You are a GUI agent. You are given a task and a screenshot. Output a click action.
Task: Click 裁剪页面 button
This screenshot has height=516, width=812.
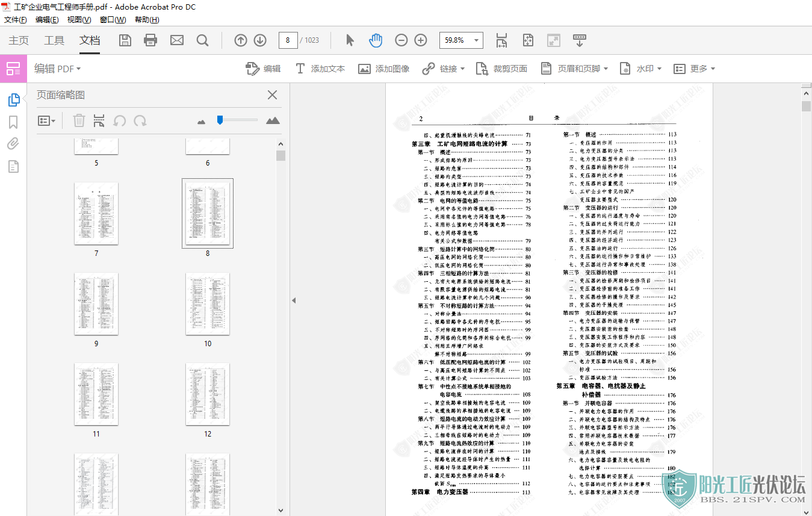pyautogui.click(x=501, y=69)
